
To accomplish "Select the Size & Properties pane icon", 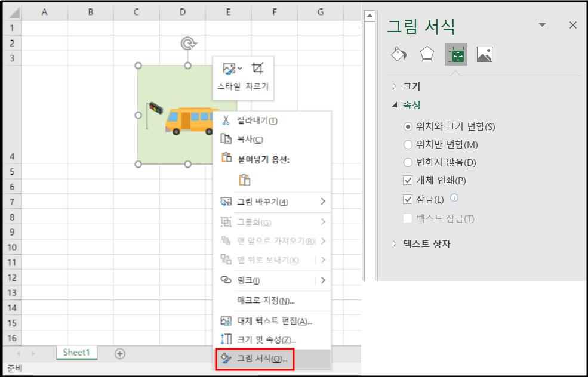I will tap(455, 54).
